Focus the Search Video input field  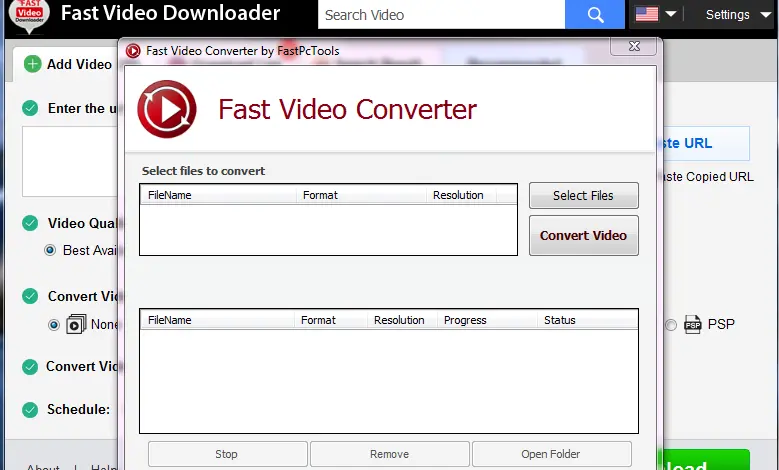[441, 14]
